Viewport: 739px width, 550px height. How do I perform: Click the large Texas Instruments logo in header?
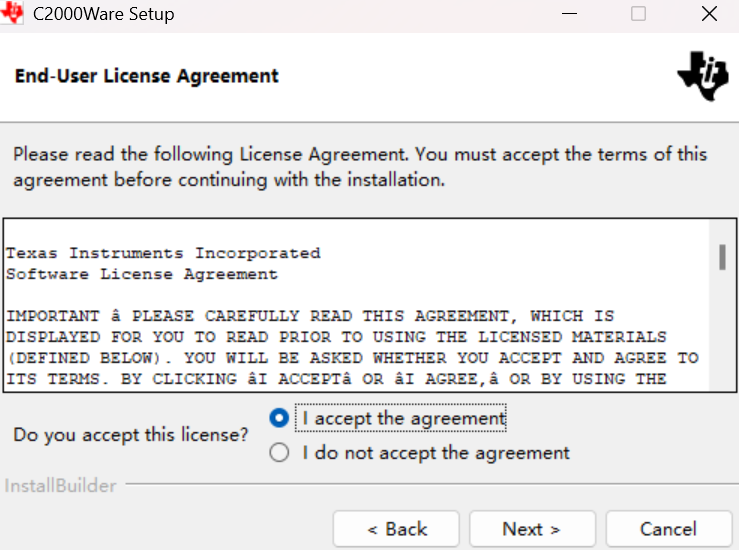coord(703,76)
